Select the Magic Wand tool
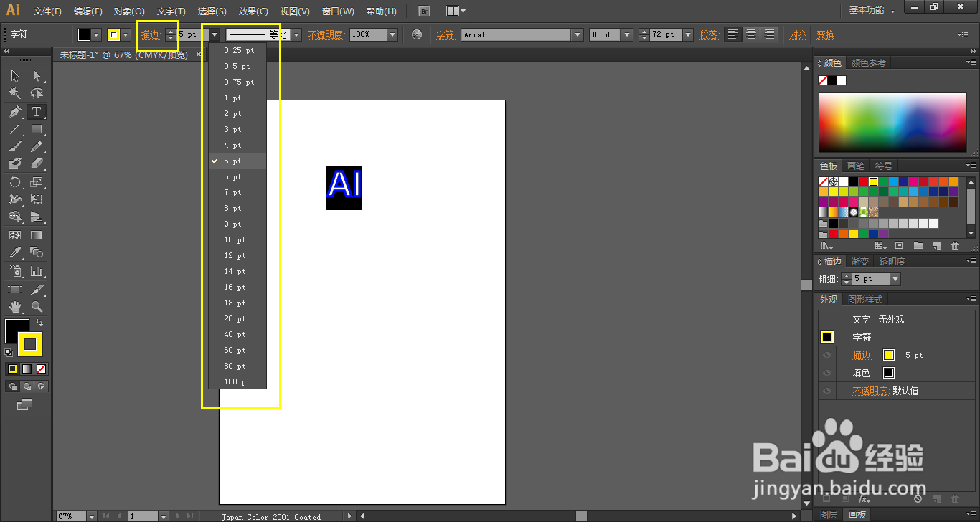Viewport: 980px width, 522px height. pyautogui.click(x=15, y=94)
